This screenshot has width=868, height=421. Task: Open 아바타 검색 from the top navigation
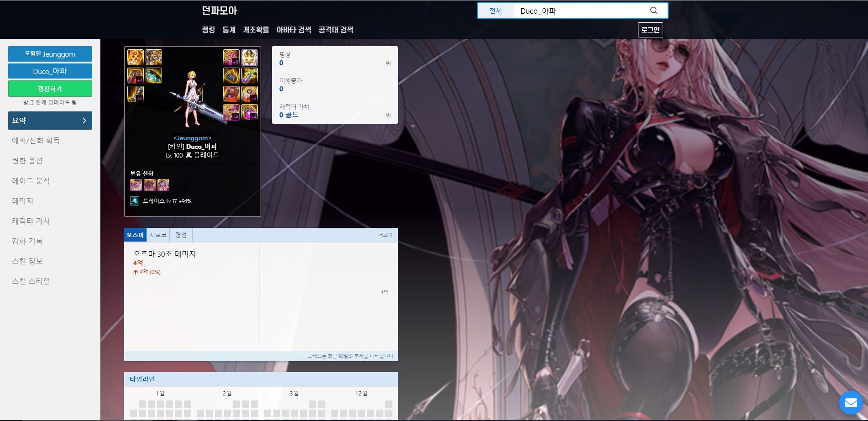tap(293, 30)
